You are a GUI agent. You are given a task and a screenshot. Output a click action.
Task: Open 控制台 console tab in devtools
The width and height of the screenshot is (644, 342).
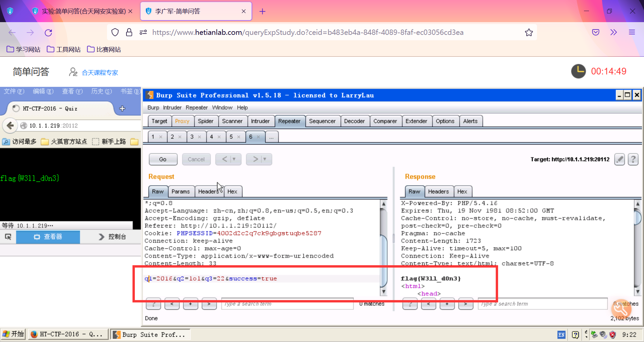[x=112, y=237]
